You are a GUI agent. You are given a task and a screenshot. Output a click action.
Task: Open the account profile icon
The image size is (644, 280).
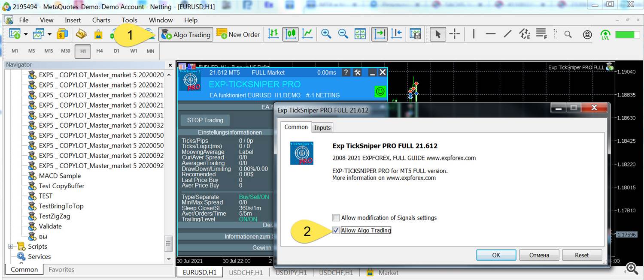587,34
